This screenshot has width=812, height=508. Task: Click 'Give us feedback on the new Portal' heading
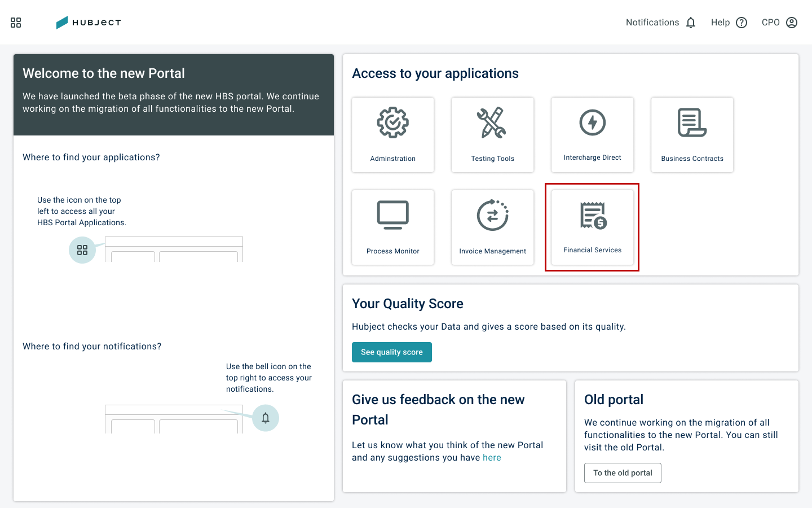click(x=438, y=410)
